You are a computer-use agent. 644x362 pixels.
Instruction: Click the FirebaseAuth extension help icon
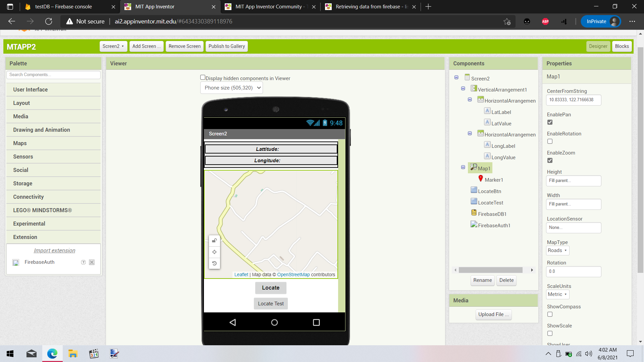83,262
